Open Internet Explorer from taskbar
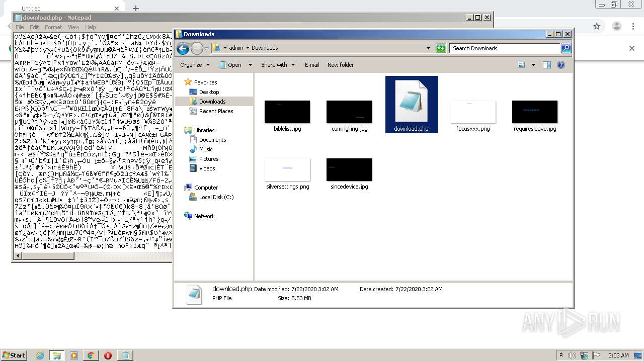 click(40, 355)
